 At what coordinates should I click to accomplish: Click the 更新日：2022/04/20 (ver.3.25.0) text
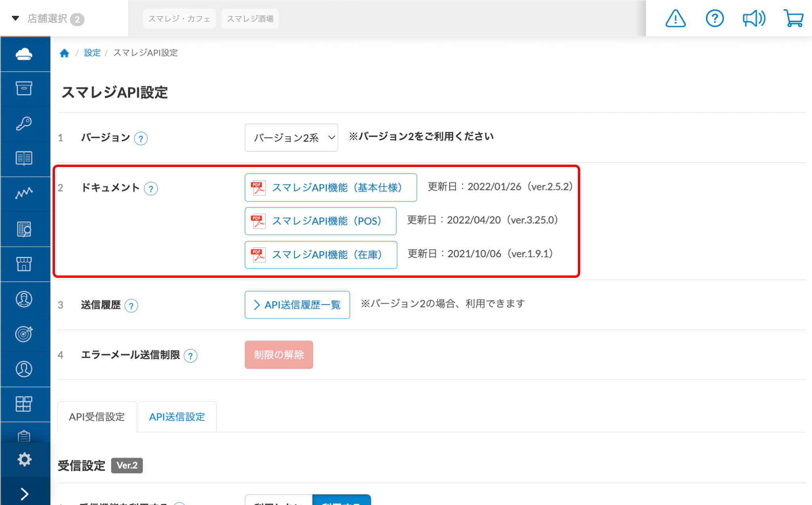(x=483, y=220)
